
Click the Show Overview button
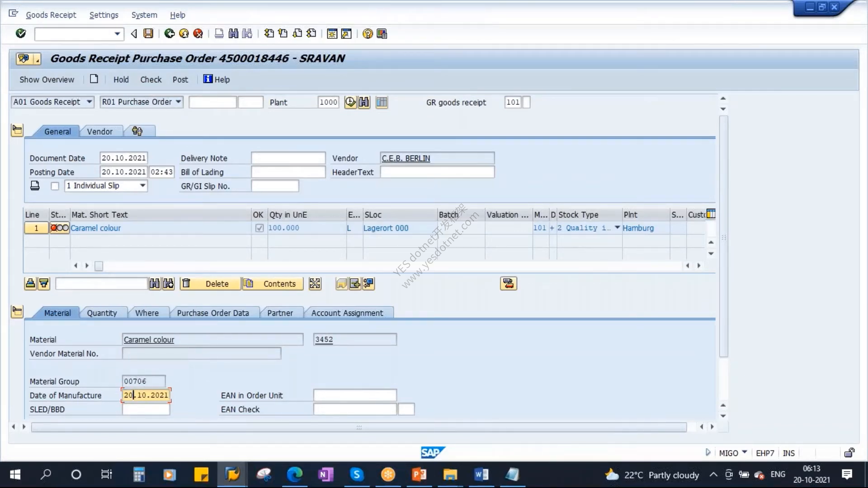pyautogui.click(x=47, y=80)
